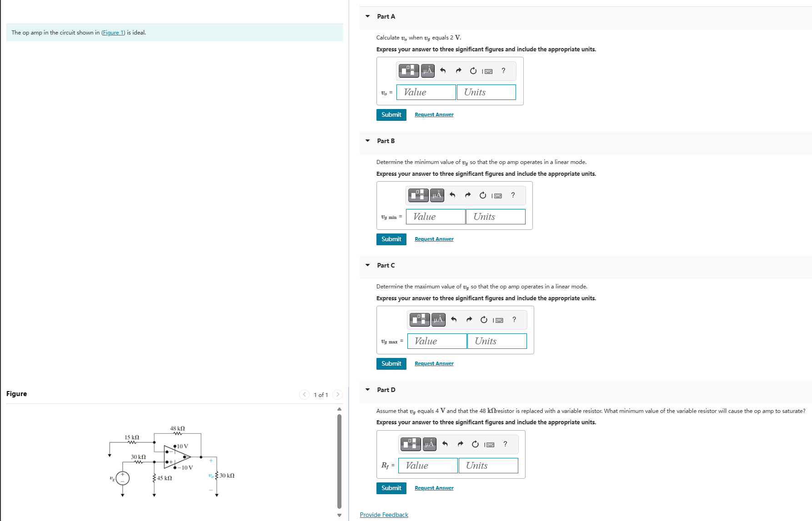This screenshot has height=521, width=812.
Task: Open templates icon in Part D toolbar
Action: pos(411,444)
